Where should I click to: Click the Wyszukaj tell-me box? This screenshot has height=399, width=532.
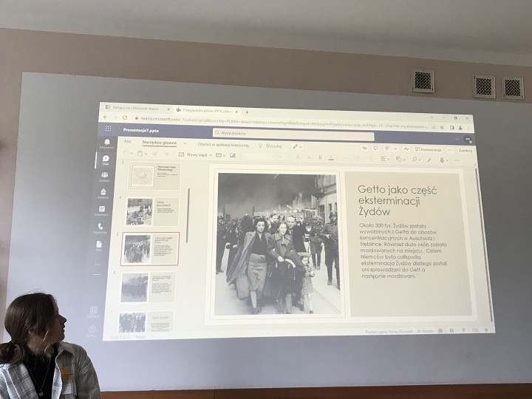tap(270, 146)
